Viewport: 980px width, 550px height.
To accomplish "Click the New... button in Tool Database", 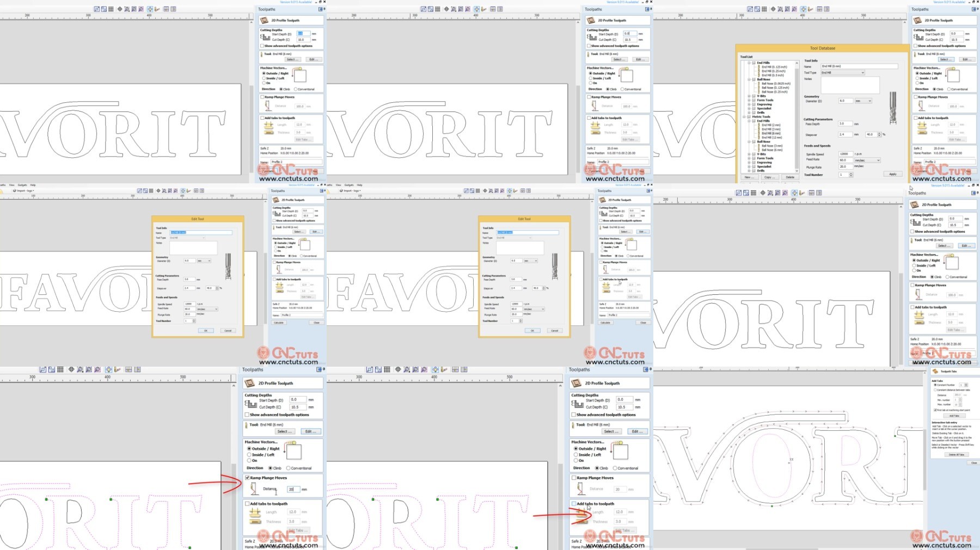I will point(749,177).
